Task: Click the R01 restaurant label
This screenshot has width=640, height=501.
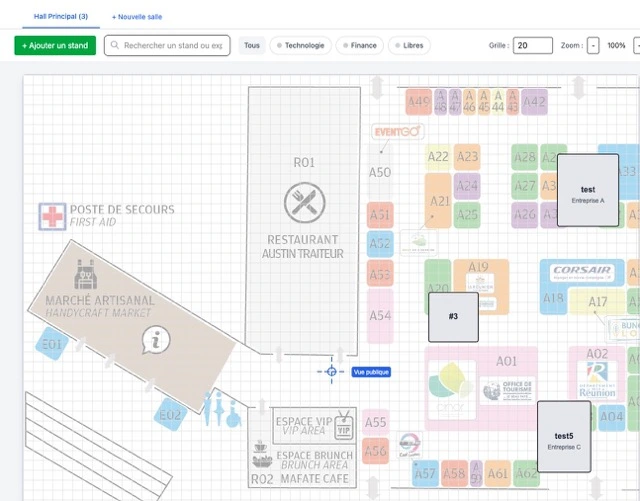Action: tap(304, 163)
